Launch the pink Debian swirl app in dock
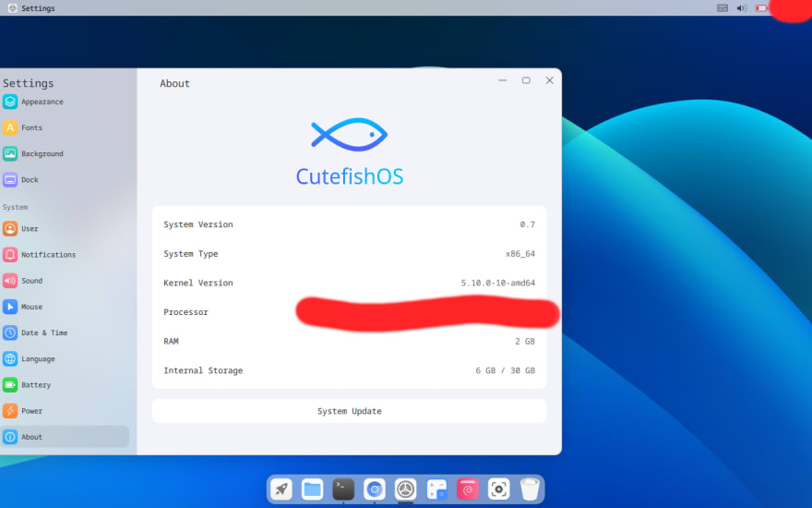Viewport: 812px width, 508px height. [x=468, y=489]
